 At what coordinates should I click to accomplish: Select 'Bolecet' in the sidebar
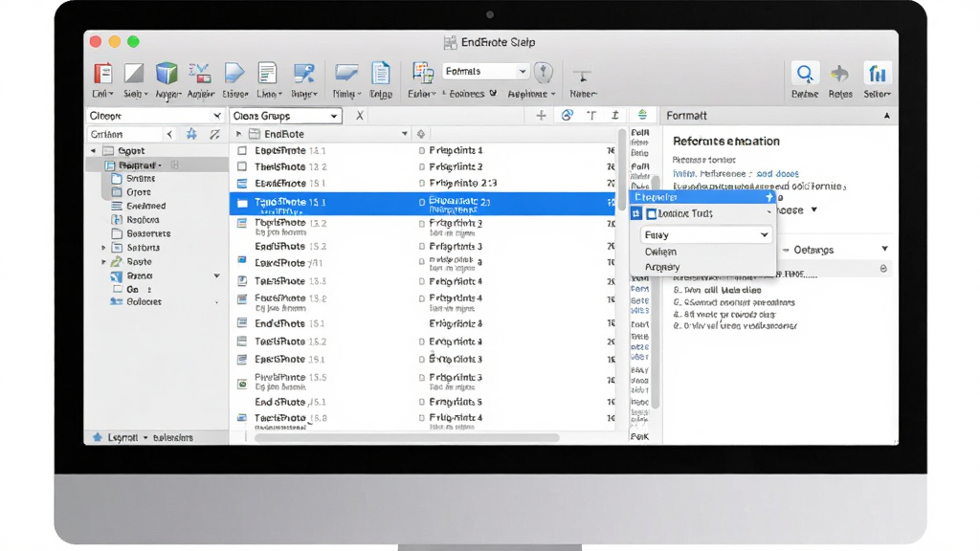click(144, 301)
